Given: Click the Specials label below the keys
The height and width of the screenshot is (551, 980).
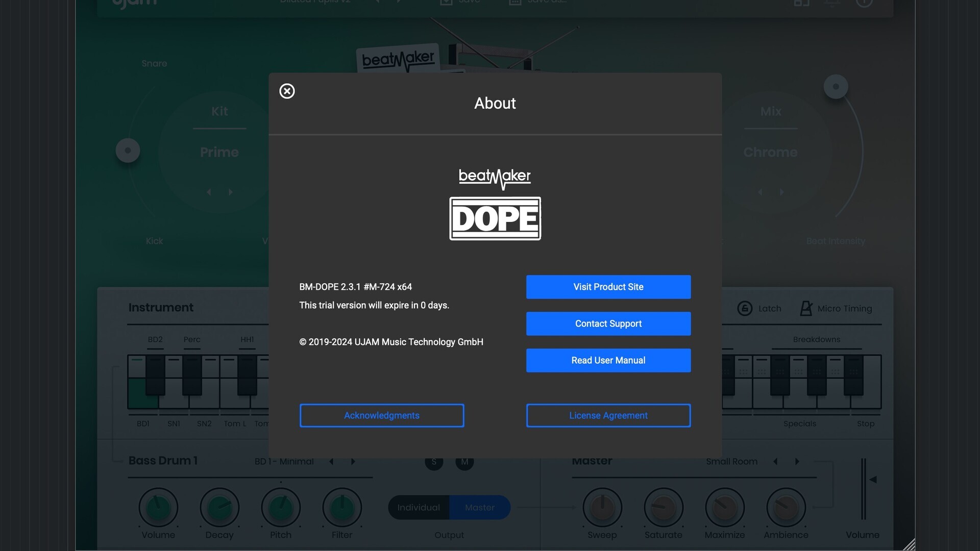Looking at the screenshot, I should 799,423.
